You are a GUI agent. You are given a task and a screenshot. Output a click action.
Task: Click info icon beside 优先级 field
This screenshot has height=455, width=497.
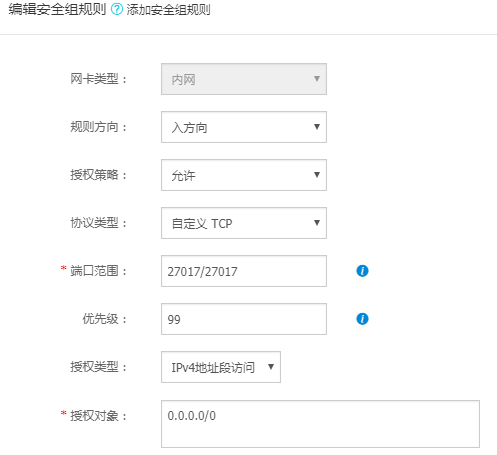click(362, 319)
